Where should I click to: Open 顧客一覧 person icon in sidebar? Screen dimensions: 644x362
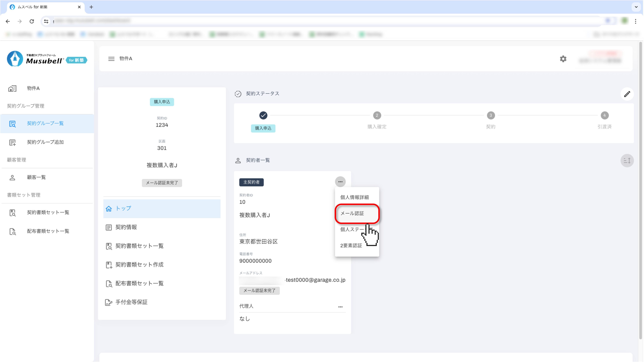pyautogui.click(x=12, y=178)
